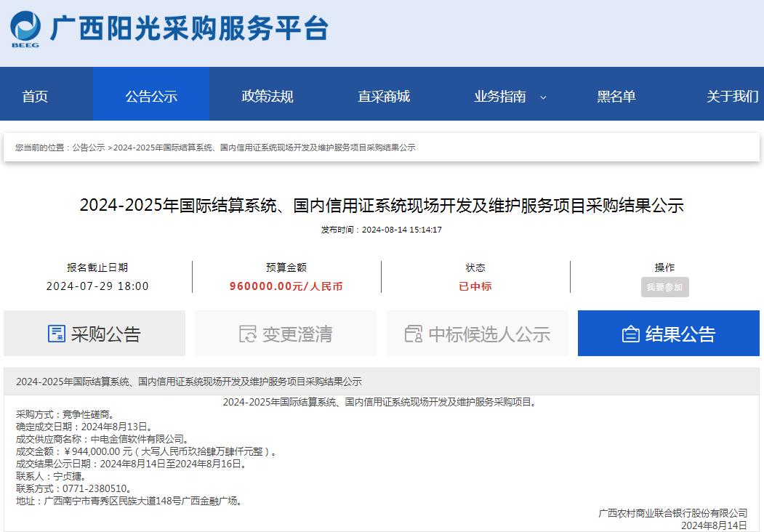
Task: Click the 广西农村商业联合银行股份有限公司 signature
Action: pos(673,513)
